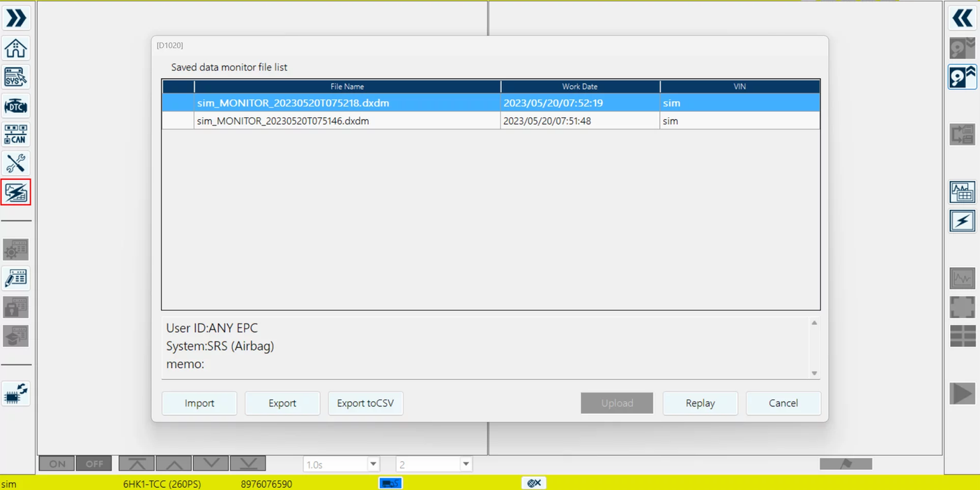
Task: Sort files by the Work Date column header
Action: (x=579, y=86)
